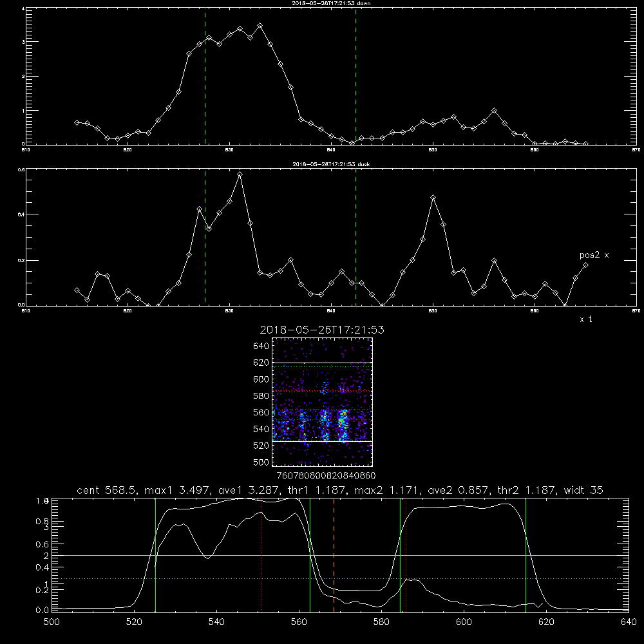Click the secondary peak diamond at 856 in dawn plot
Screen dimensions: 644x644
[495, 111]
